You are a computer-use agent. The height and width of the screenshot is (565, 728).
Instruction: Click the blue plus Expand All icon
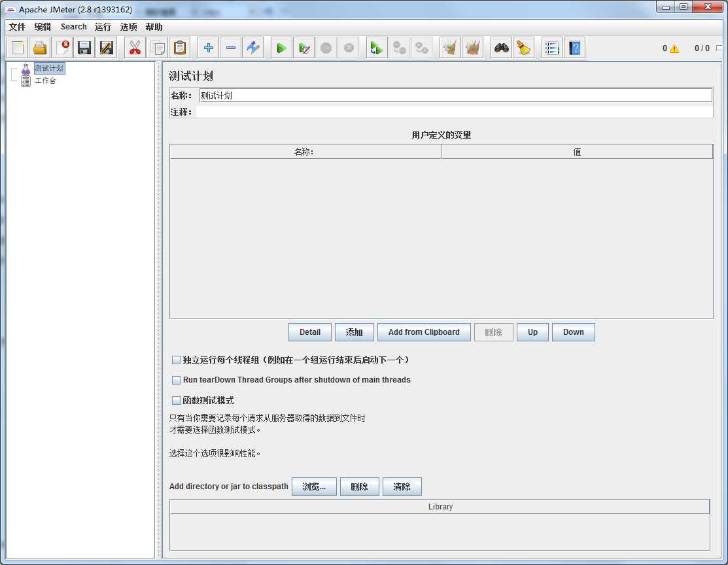pos(209,48)
